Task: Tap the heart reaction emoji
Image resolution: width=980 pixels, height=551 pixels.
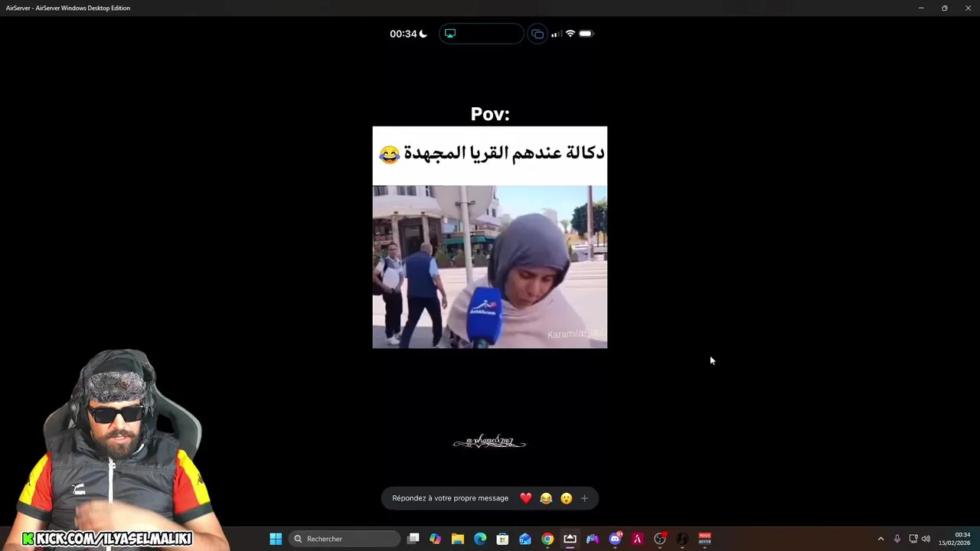Action: (x=525, y=498)
